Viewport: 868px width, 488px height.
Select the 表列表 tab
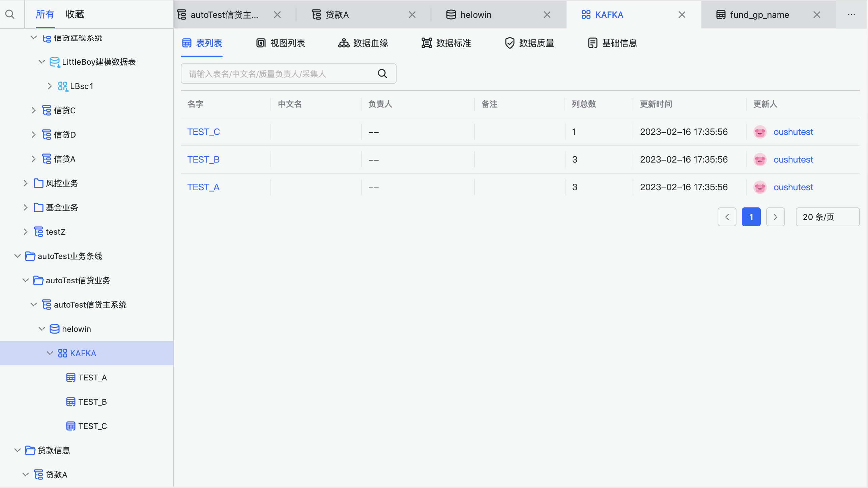(202, 43)
